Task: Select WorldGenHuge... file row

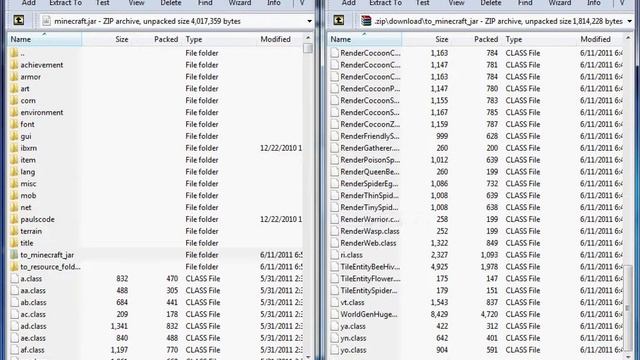Action: [476, 314]
